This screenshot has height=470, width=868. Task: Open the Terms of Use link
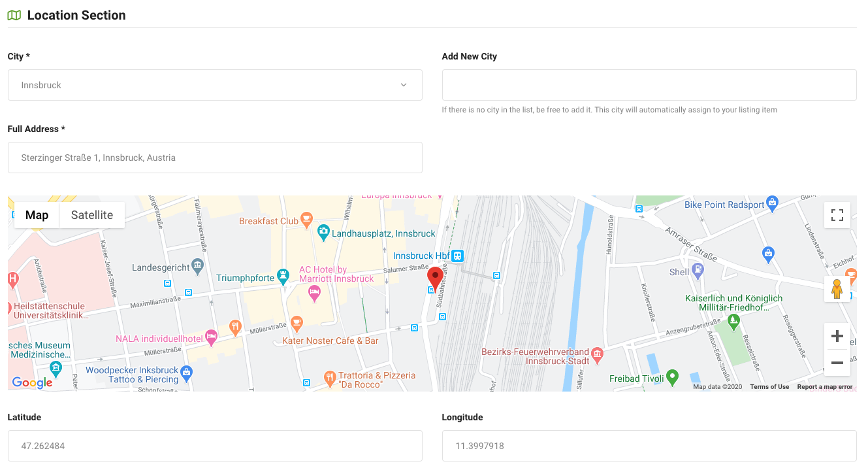pos(769,387)
